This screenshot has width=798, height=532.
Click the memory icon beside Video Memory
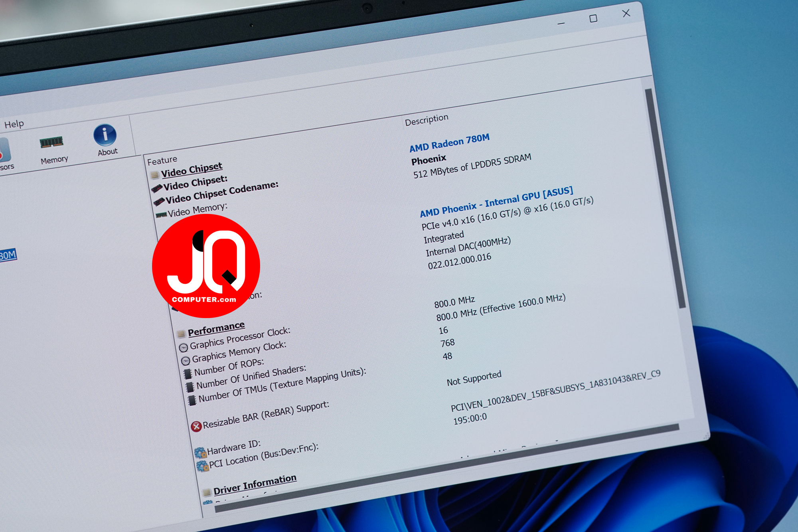point(161,215)
